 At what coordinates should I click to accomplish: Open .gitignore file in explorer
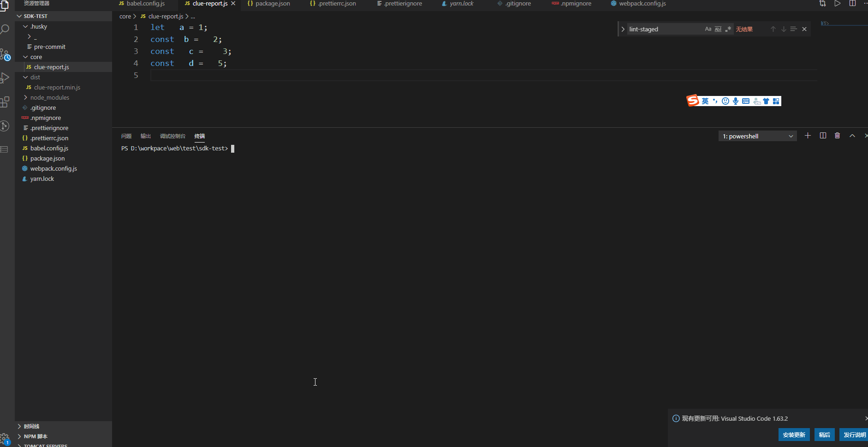[63, 107]
